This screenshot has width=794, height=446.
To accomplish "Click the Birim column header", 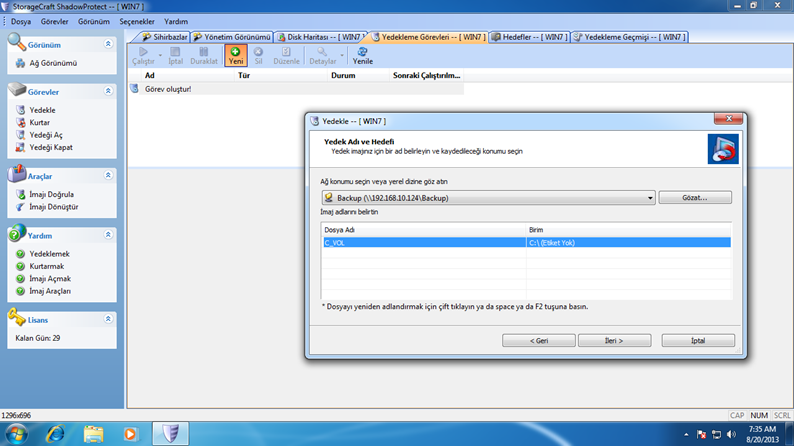I will 628,230.
